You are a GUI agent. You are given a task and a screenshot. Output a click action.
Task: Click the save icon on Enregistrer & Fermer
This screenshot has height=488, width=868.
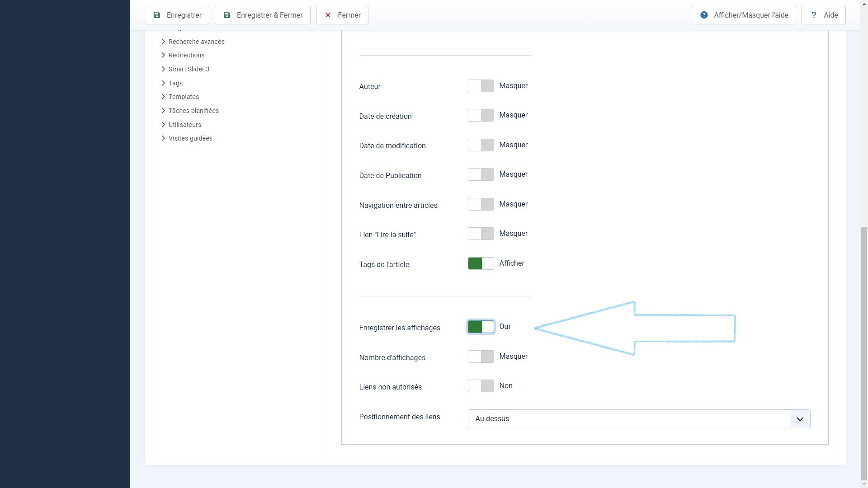click(x=227, y=15)
